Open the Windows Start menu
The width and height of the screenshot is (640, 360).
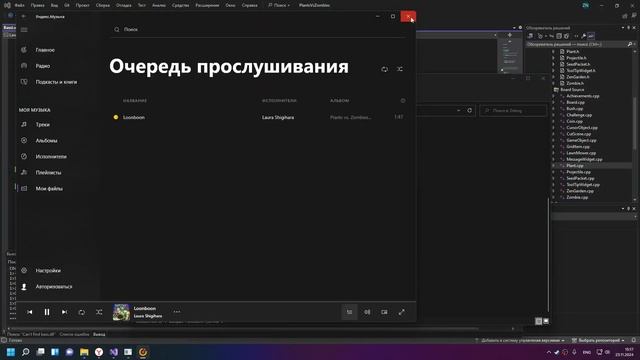click(x=11, y=352)
